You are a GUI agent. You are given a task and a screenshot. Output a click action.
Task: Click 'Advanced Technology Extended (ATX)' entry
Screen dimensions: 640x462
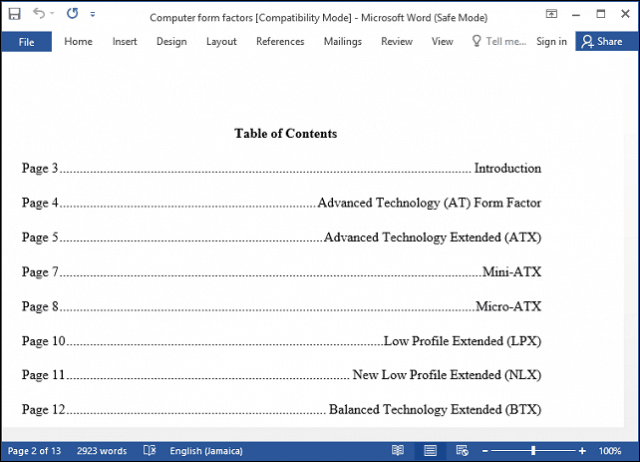tap(433, 238)
